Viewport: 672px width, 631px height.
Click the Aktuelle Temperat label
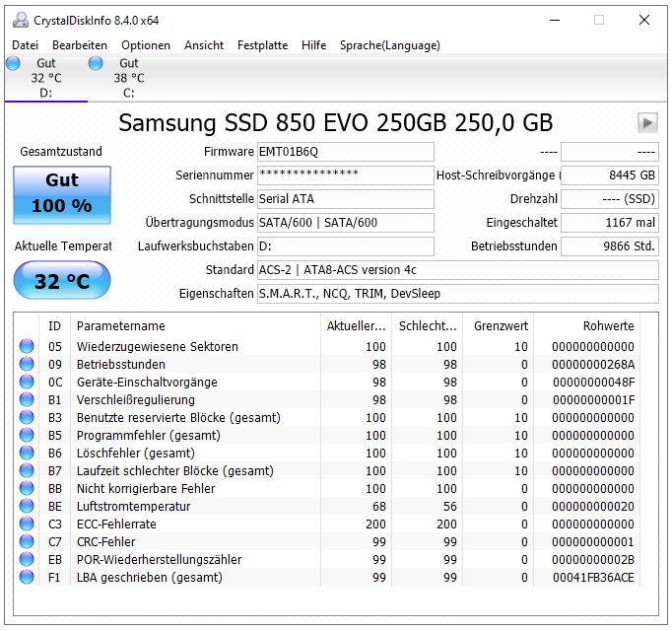click(x=63, y=246)
